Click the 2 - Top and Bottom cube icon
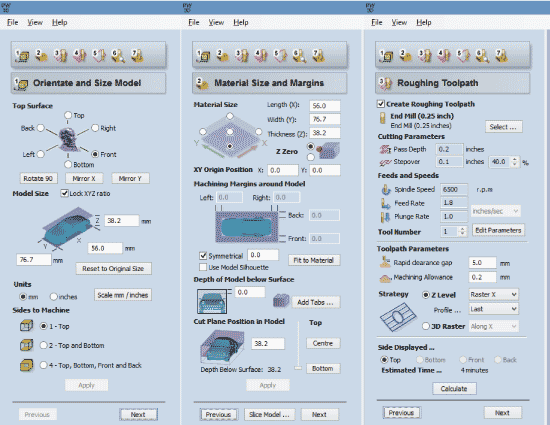 click(x=27, y=345)
